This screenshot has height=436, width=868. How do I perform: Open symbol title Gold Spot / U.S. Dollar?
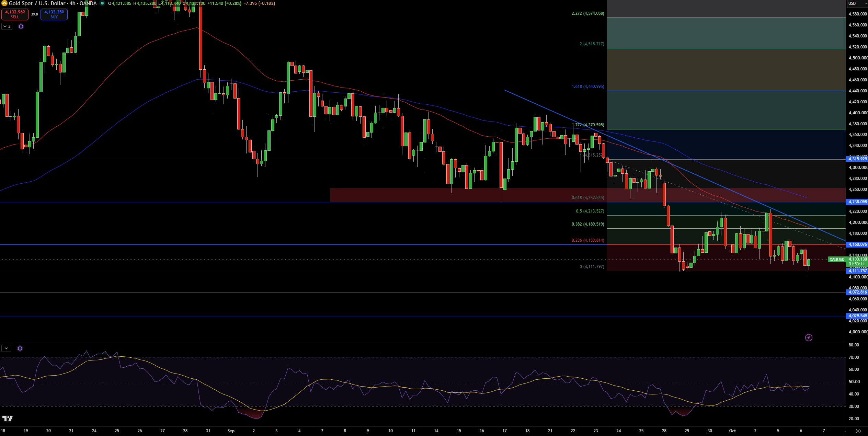click(37, 3)
